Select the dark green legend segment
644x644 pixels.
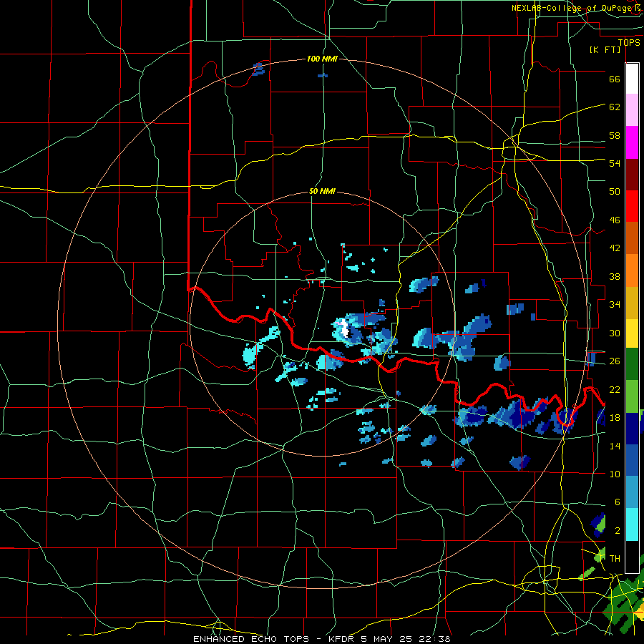[632, 364]
